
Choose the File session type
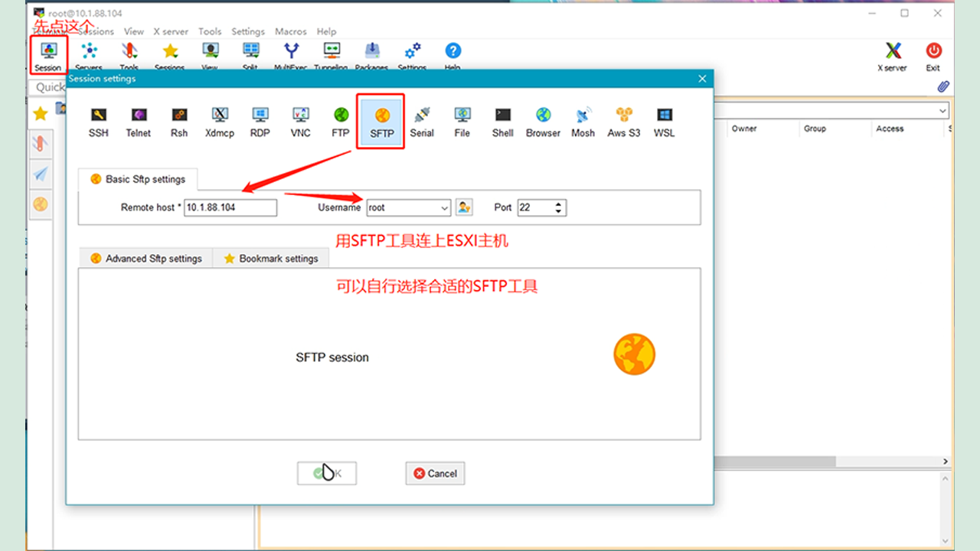pyautogui.click(x=462, y=122)
